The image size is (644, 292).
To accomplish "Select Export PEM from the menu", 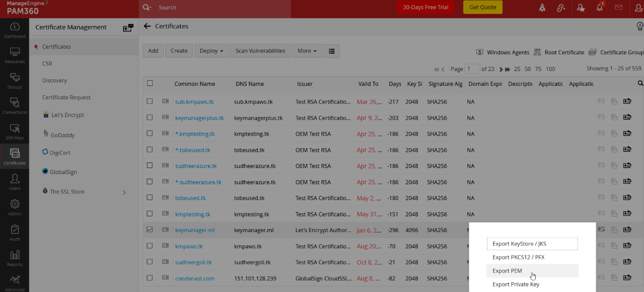I will (x=507, y=271).
